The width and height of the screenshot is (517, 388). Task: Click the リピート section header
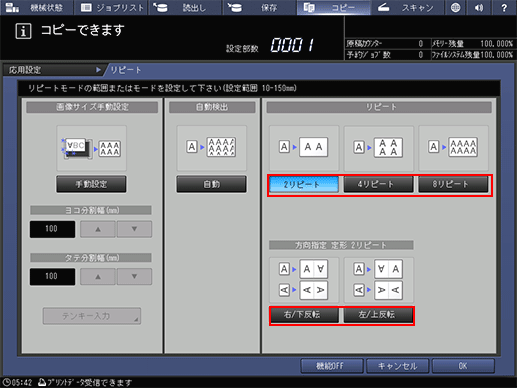pos(379,107)
